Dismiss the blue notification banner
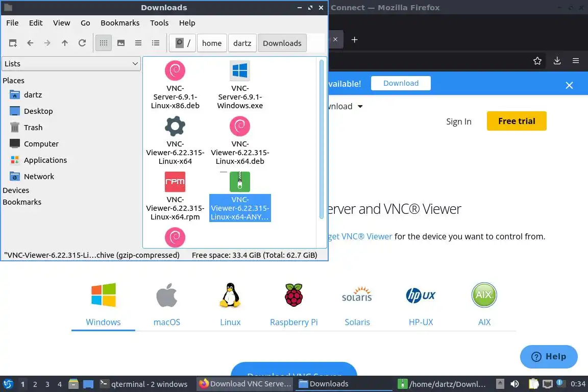This screenshot has width=588, height=392. coord(569,85)
